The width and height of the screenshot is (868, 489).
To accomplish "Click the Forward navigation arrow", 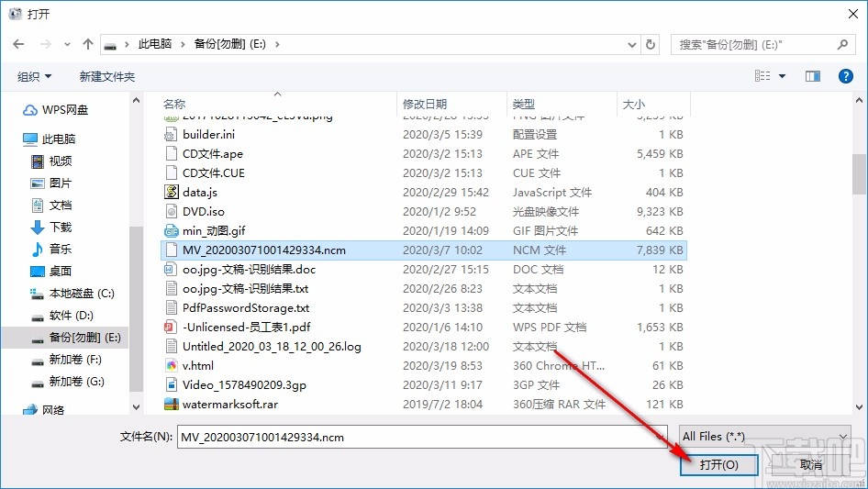I will click(x=45, y=44).
